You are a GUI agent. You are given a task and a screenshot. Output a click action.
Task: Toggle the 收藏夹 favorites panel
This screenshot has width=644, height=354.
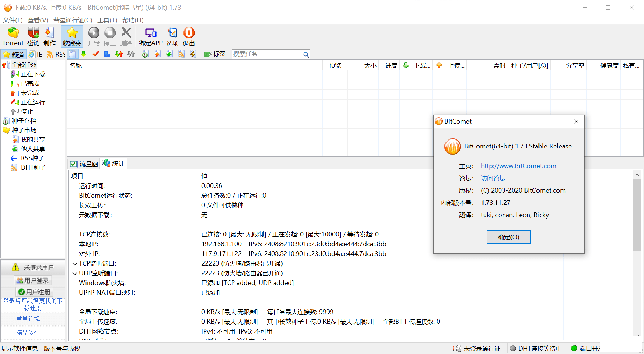[x=72, y=37]
